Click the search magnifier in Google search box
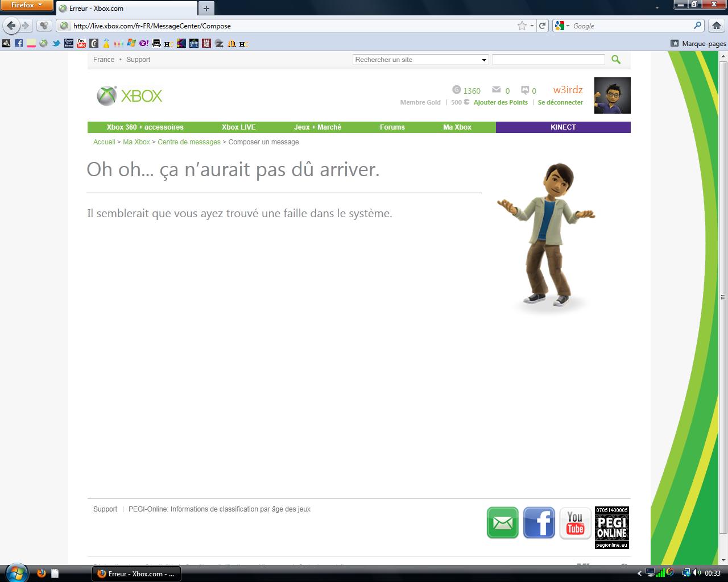 [697, 26]
